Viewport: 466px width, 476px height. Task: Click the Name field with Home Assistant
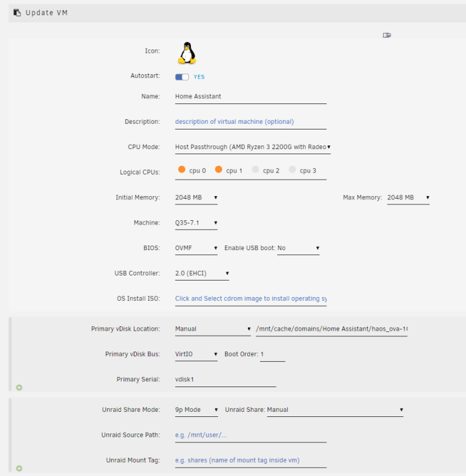coord(250,96)
